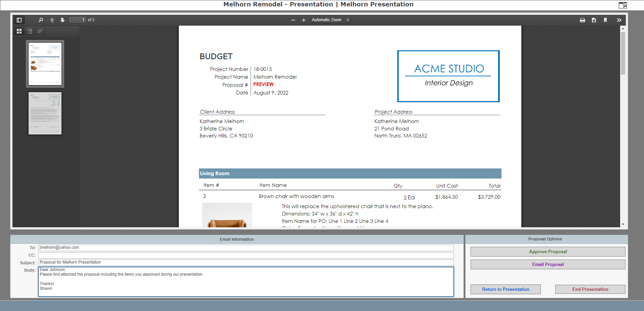Open the tools chevron menu
The image size is (644, 311).
pos(619,20)
